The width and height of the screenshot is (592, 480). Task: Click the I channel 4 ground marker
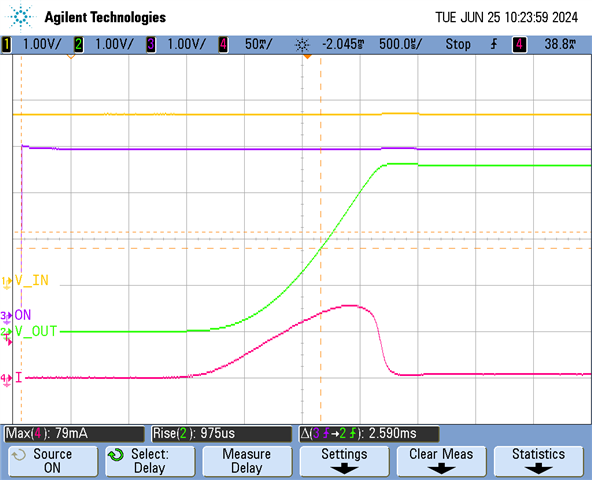click(x=6, y=379)
